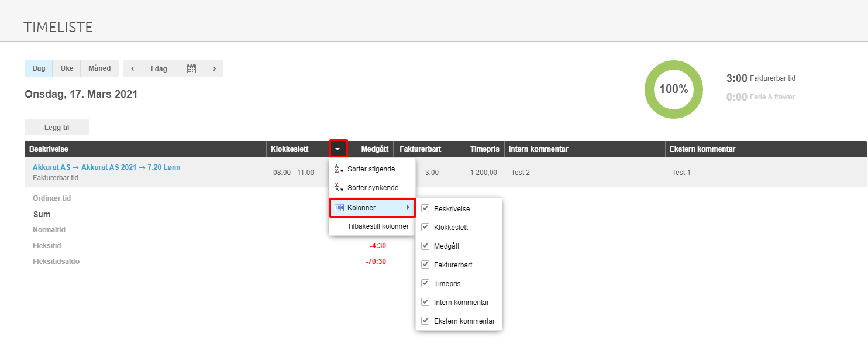Screen dimensions: 868x364
Task: Open Akkurat AS 2021 7.20 Lønn link
Action: (106, 167)
